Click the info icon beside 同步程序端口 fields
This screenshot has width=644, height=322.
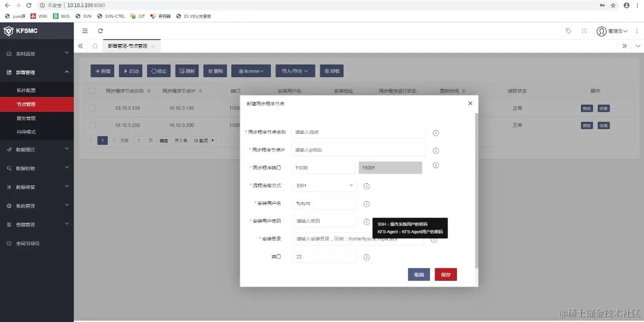[436, 165]
